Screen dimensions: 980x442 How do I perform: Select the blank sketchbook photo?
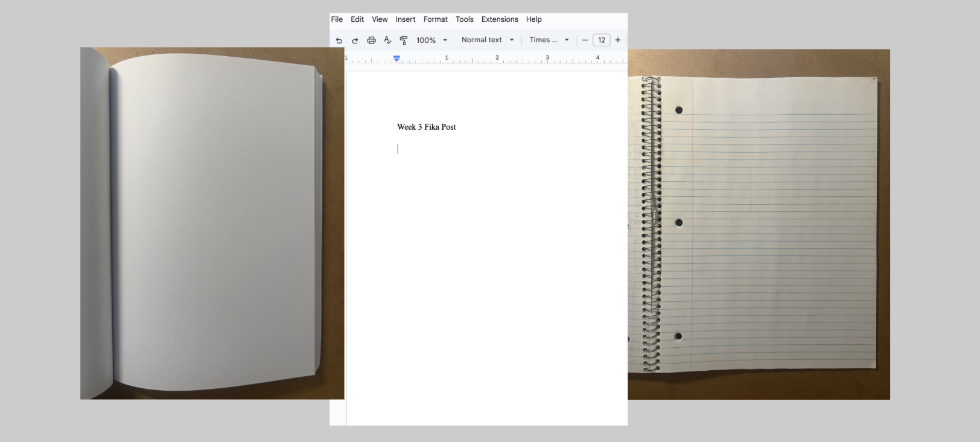coord(211,223)
